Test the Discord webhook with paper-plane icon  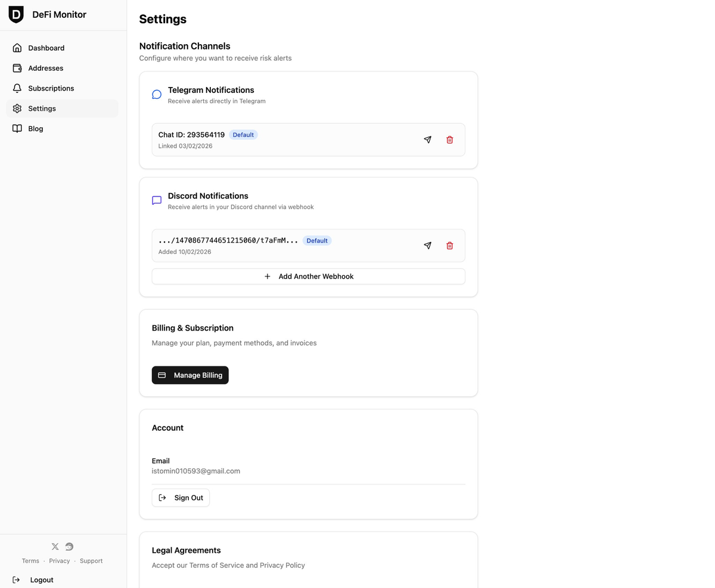[427, 245]
